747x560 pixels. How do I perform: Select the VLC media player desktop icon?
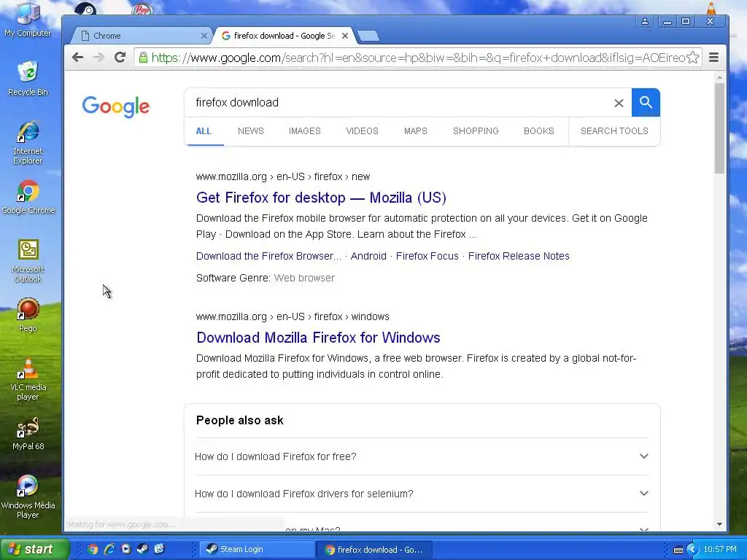click(28, 379)
